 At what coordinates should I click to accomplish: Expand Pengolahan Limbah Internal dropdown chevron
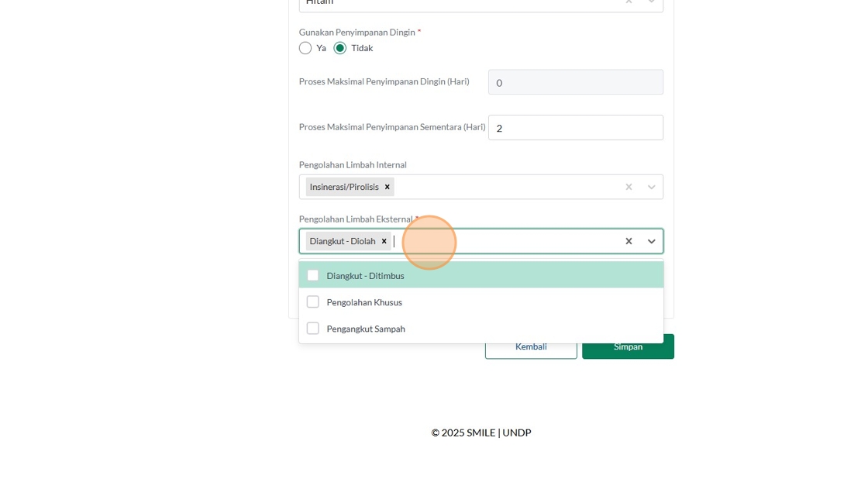point(652,187)
